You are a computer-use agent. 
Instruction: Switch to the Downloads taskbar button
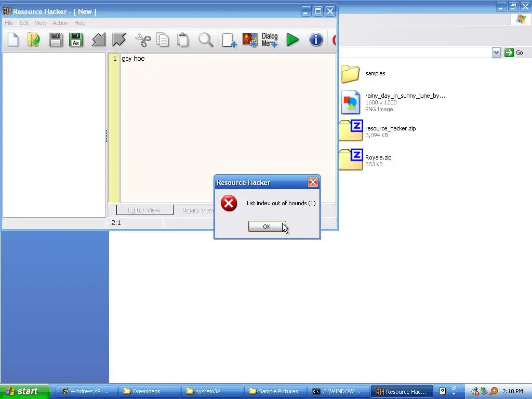[x=149, y=391]
